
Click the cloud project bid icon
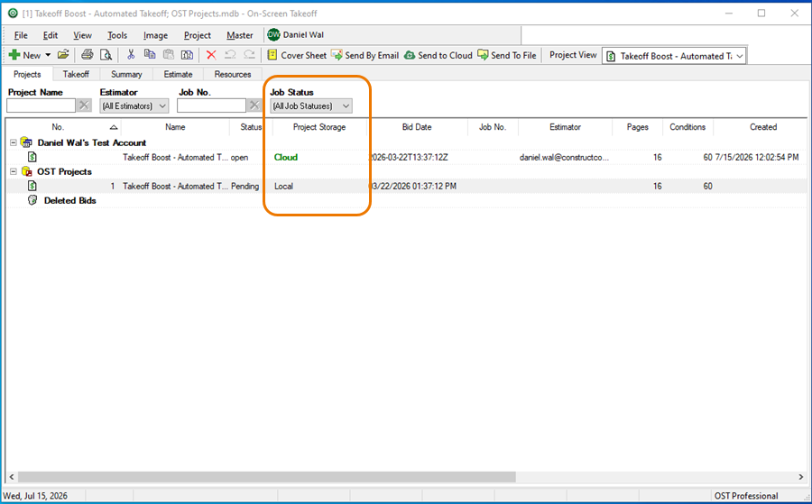click(x=32, y=157)
